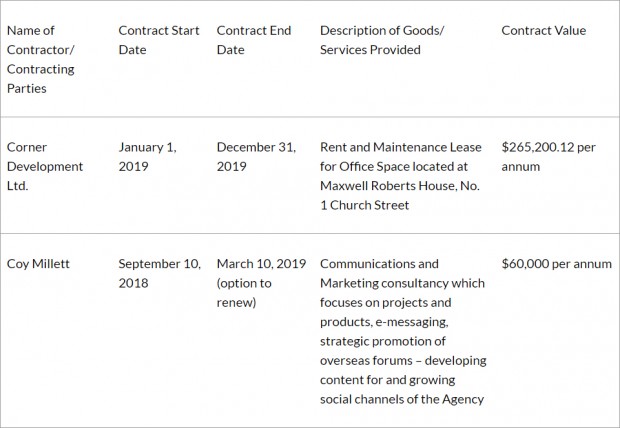Screen dimensions: 620x428
Task: Click the 'September 10, 2018' start date
Action: pyautogui.click(x=160, y=273)
